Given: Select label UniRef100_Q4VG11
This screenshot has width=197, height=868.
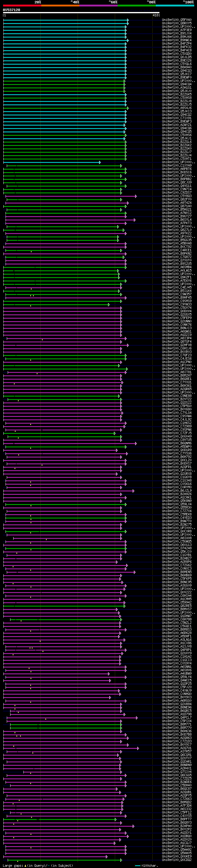Looking at the screenshot, I should click(177, 186).
